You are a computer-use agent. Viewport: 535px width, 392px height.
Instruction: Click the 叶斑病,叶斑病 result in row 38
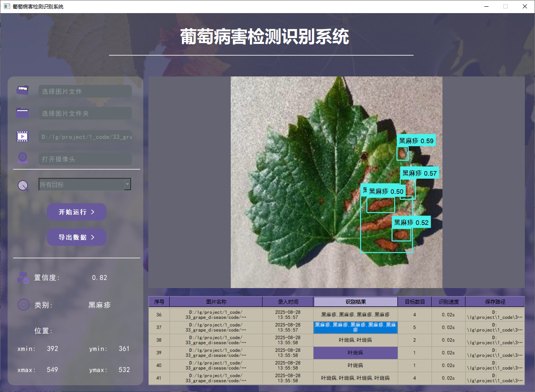coord(355,340)
